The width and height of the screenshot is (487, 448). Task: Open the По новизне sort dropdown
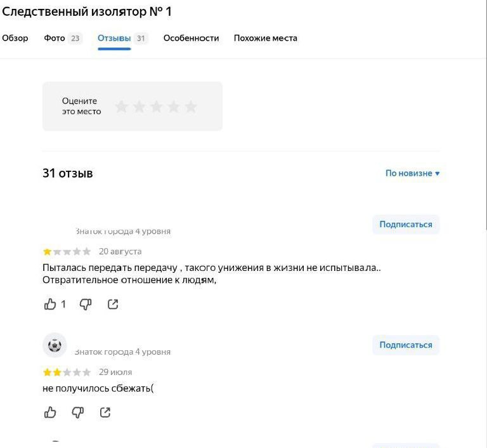click(412, 173)
